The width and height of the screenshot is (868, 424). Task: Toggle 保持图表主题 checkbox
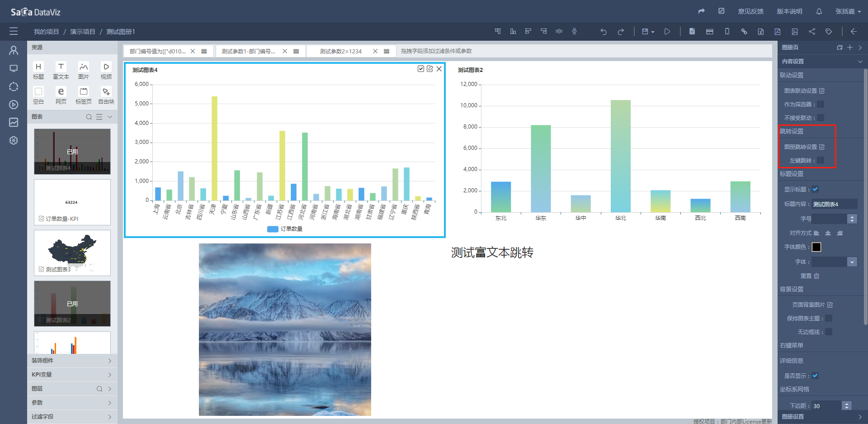click(x=829, y=318)
